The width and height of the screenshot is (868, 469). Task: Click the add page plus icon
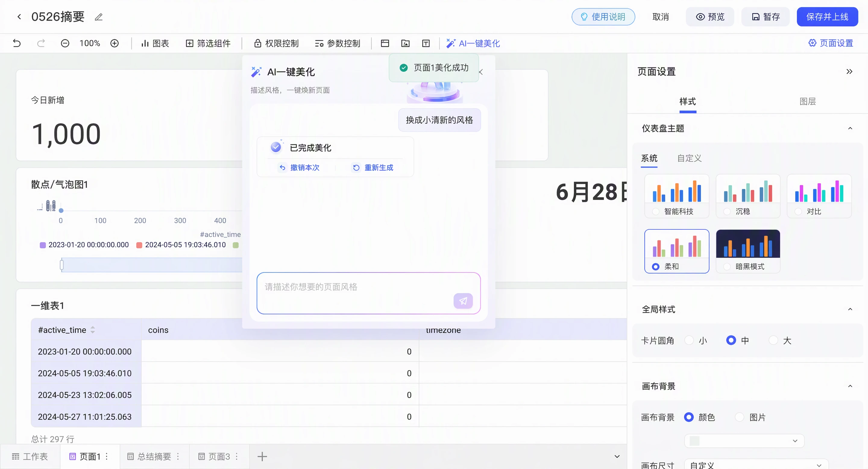[x=262, y=457]
